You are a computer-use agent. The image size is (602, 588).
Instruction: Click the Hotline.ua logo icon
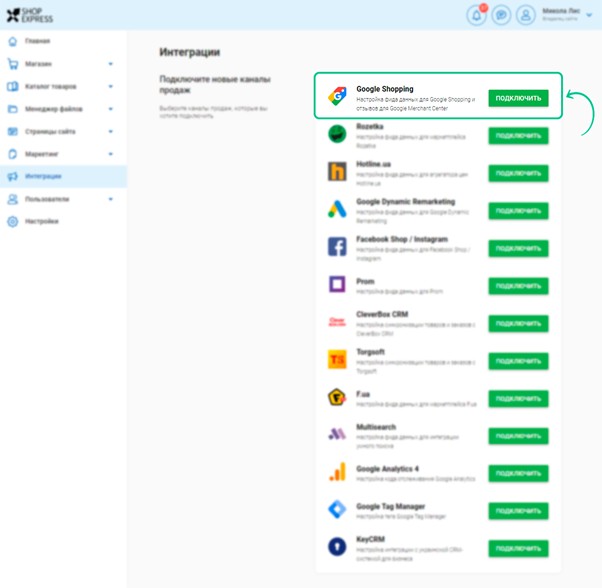[x=337, y=172]
